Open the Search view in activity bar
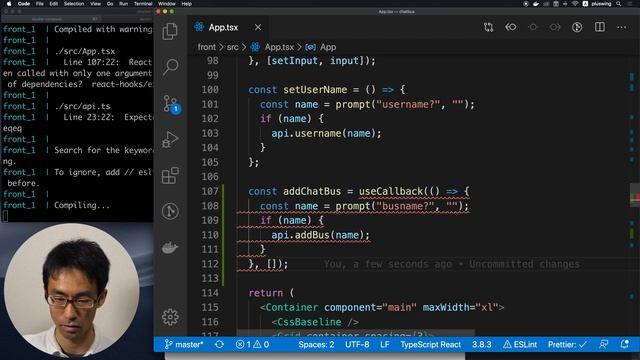640x360 pixels. [x=170, y=67]
